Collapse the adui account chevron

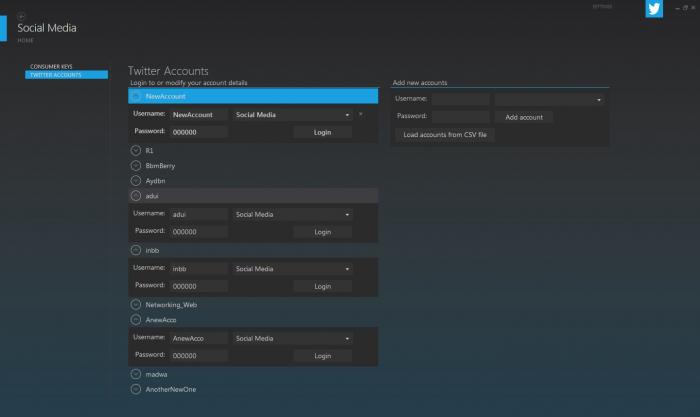[x=136, y=196]
